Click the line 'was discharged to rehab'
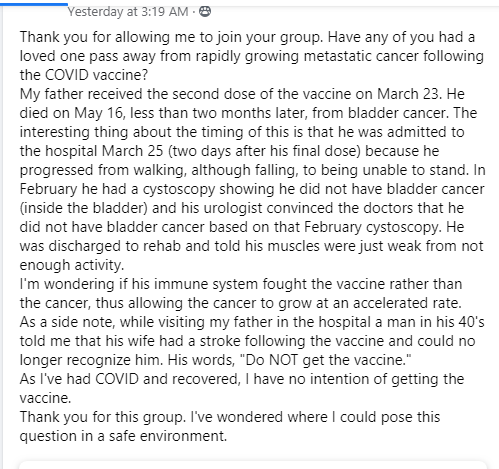Screen dimensions: 499x469 251,246
